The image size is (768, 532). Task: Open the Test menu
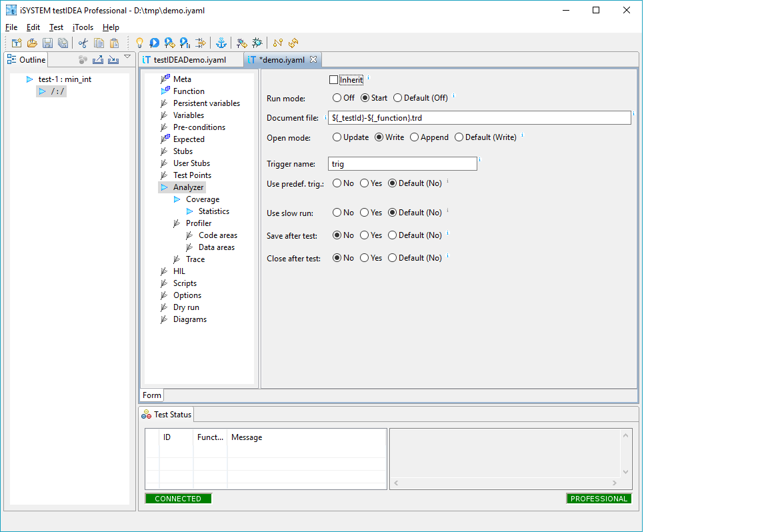point(56,27)
